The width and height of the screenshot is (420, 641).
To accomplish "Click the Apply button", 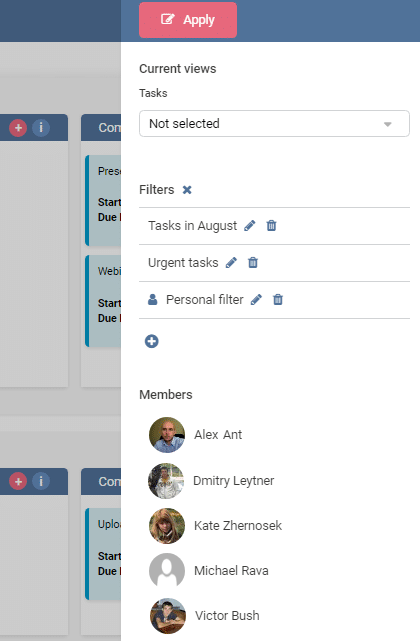I will 188,20.
